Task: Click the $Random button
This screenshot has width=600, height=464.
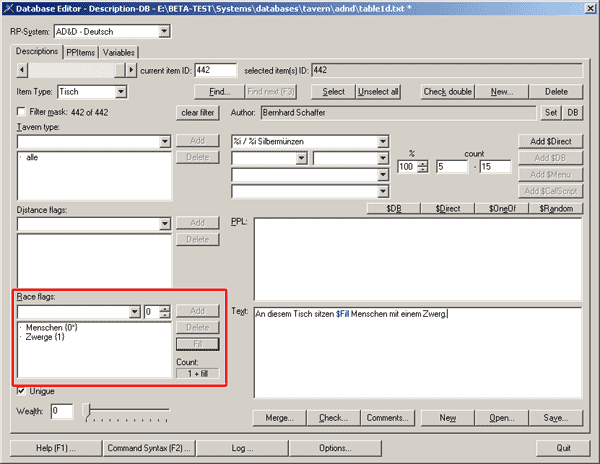Action: 553,208
